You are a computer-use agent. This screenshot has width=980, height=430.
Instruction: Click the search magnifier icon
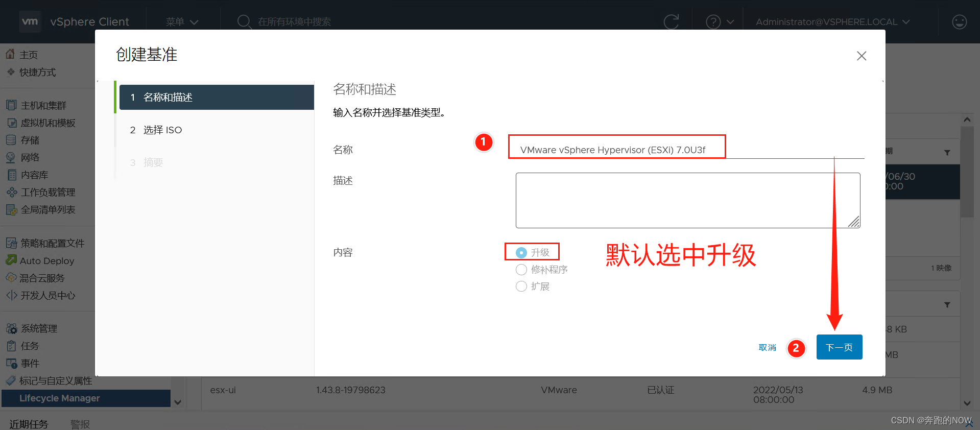[244, 21]
